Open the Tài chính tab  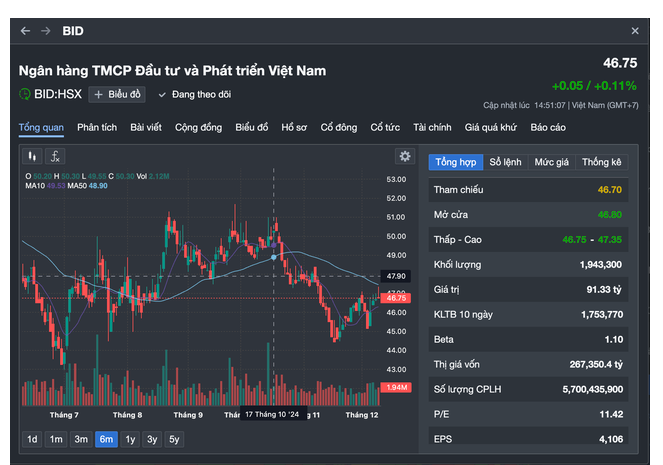coord(432,127)
